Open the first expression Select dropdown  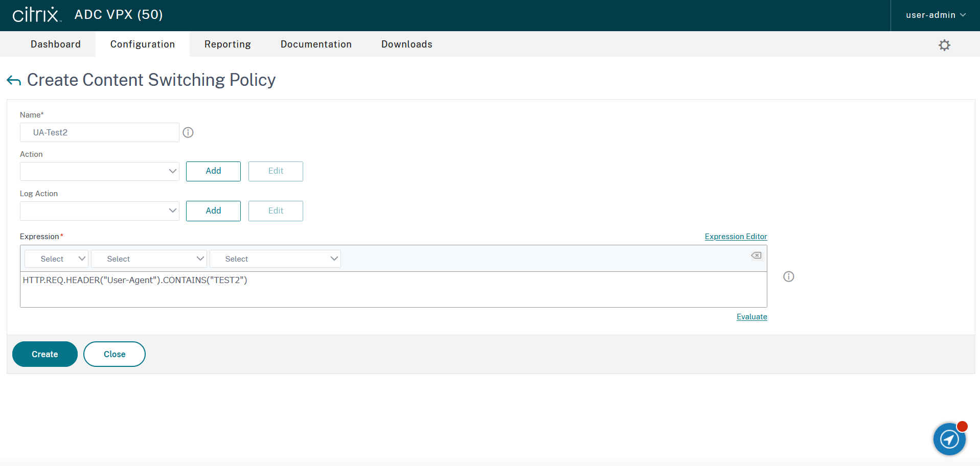pyautogui.click(x=57, y=259)
